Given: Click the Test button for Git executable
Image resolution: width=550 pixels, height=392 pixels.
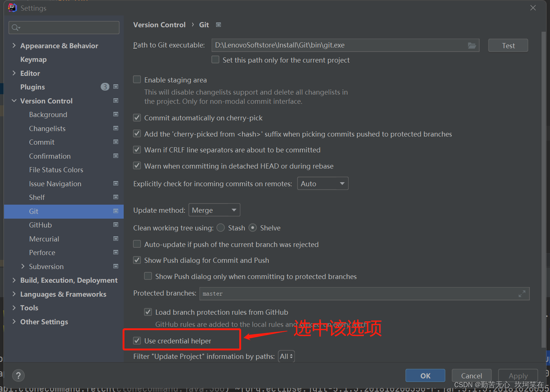Looking at the screenshot, I should pyautogui.click(x=508, y=45).
